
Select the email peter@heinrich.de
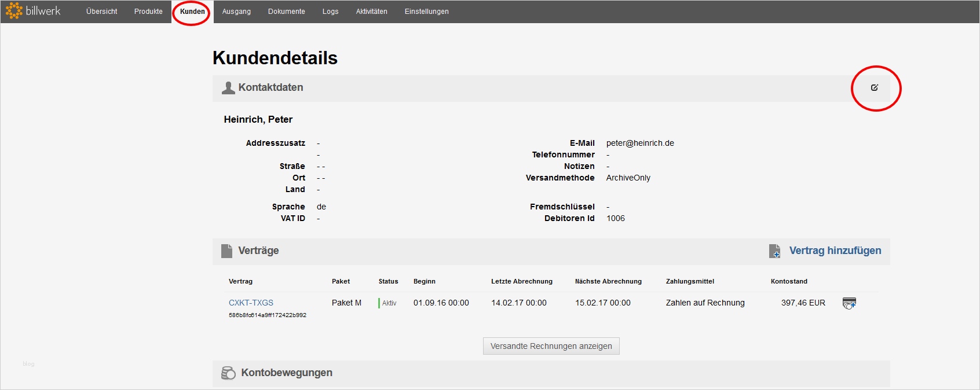click(640, 143)
